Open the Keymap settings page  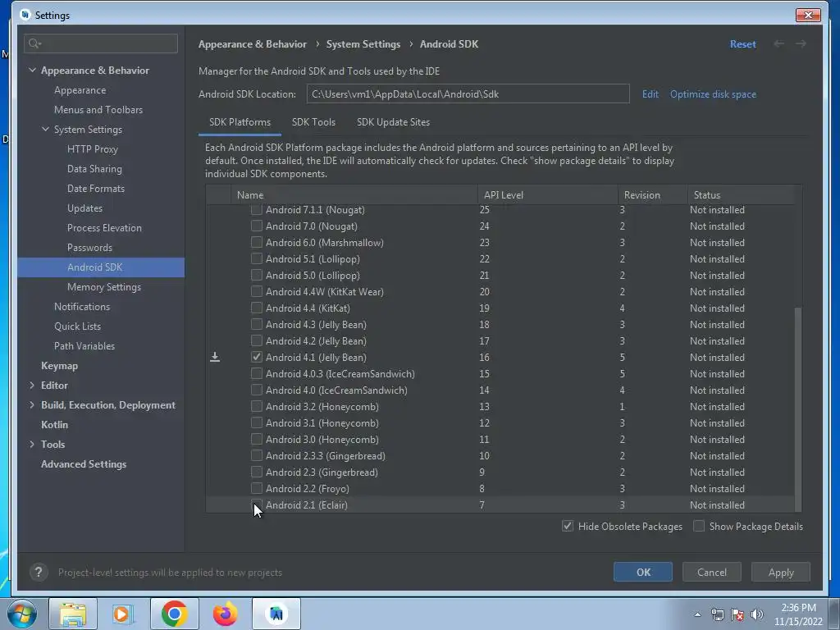59,365
